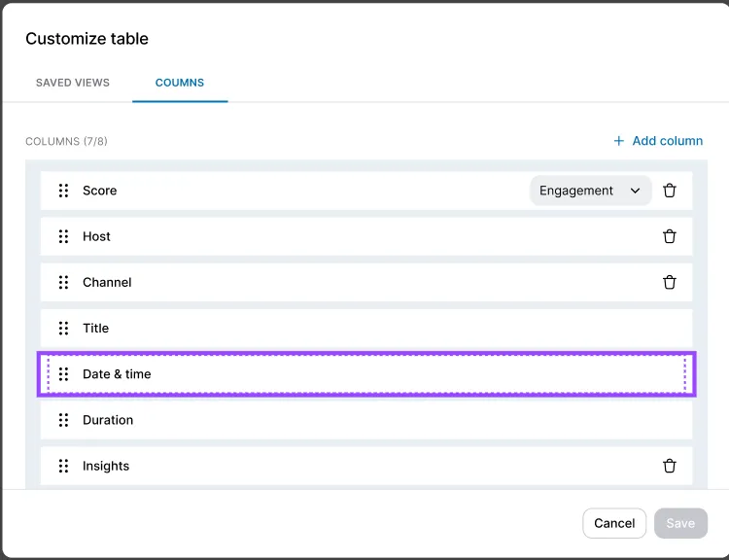Click the Title row drag handle

coord(63,328)
